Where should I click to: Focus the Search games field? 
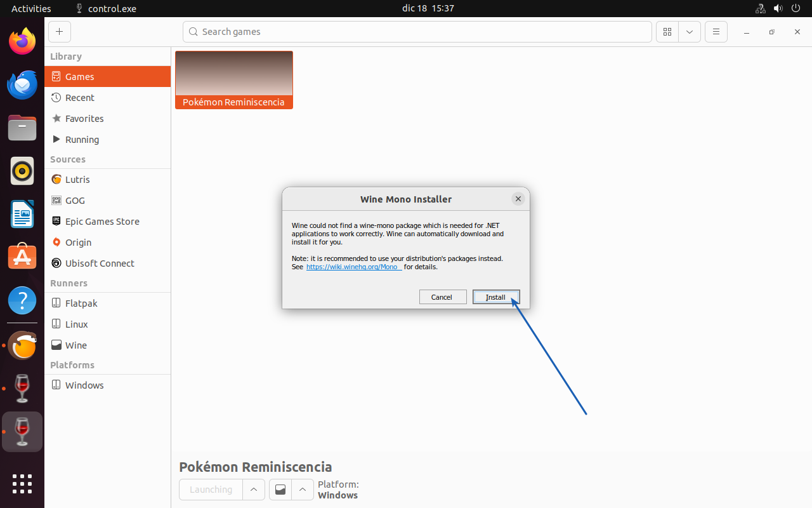[x=417, y=32]
